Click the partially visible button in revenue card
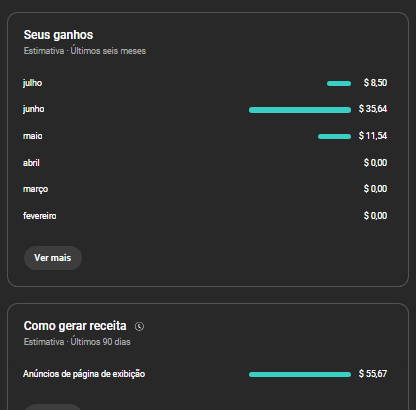Screen dimensions: 416x410 click(x=53, y=407)
